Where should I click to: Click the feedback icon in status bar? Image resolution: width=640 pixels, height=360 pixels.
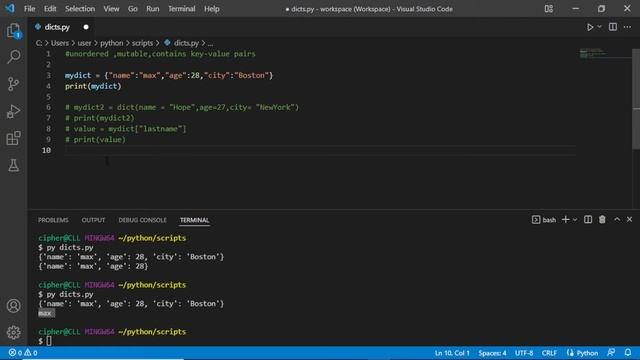click(x=611, y=353)
